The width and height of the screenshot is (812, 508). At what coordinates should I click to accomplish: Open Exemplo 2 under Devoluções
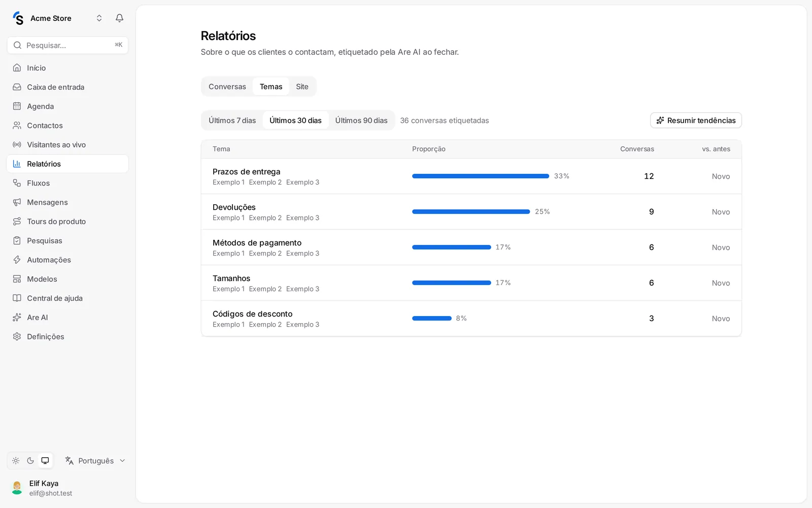point(265,218)
